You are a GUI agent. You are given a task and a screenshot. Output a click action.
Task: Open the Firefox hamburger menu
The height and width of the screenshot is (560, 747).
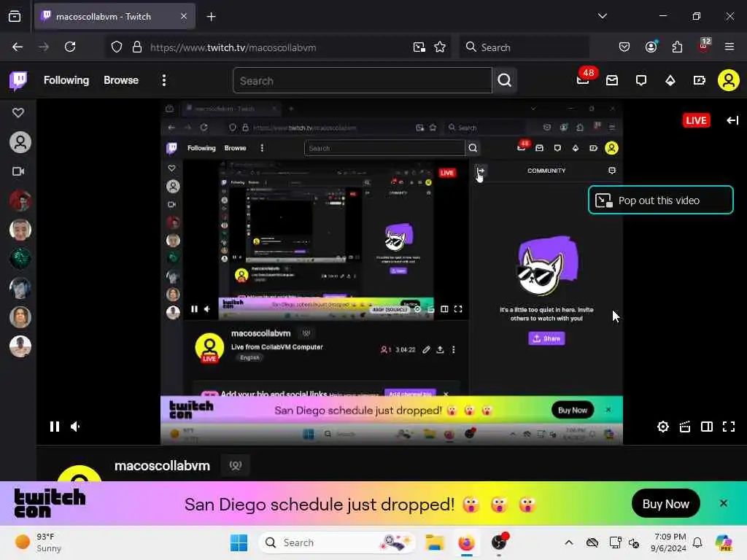click(x=729, y=47)
